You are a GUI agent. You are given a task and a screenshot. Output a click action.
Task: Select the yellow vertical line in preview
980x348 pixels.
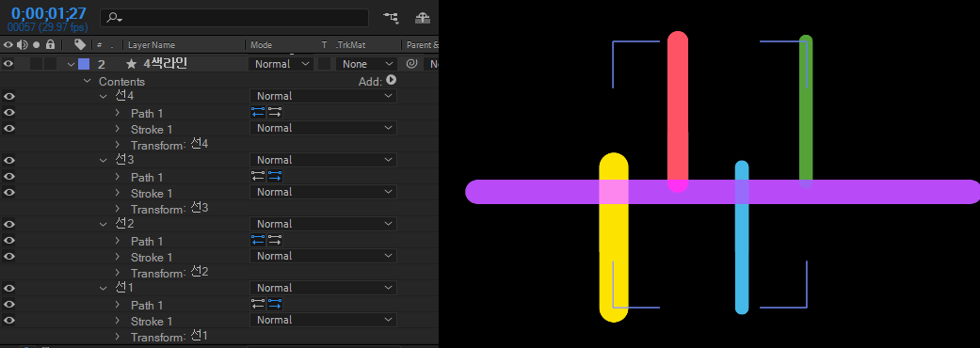614,237
